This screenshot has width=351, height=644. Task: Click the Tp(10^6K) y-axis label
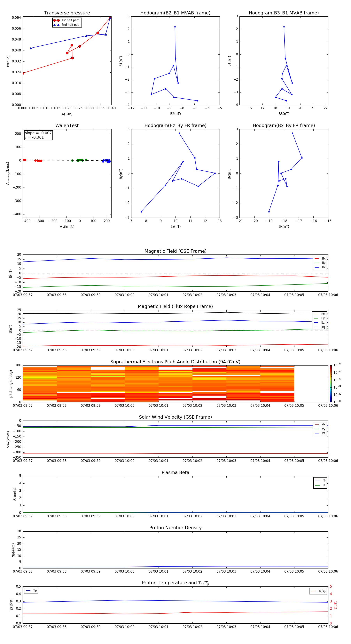[x=11, y=605]
